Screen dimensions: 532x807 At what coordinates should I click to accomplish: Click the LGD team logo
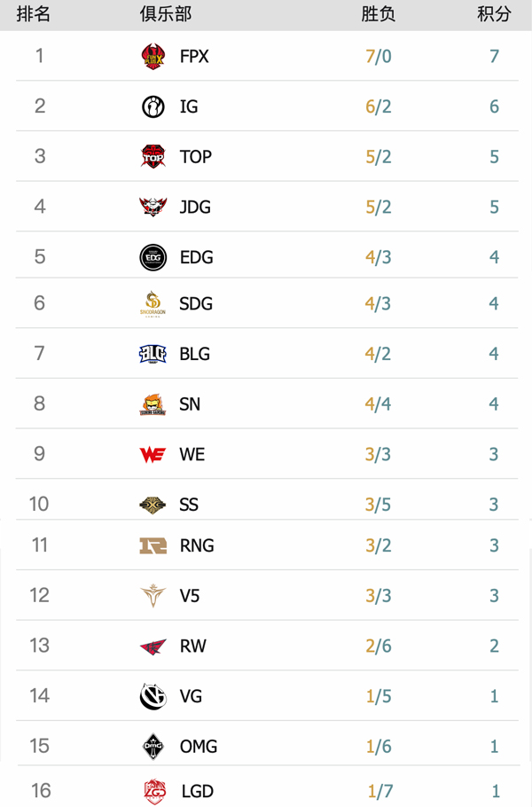[154, 791]
